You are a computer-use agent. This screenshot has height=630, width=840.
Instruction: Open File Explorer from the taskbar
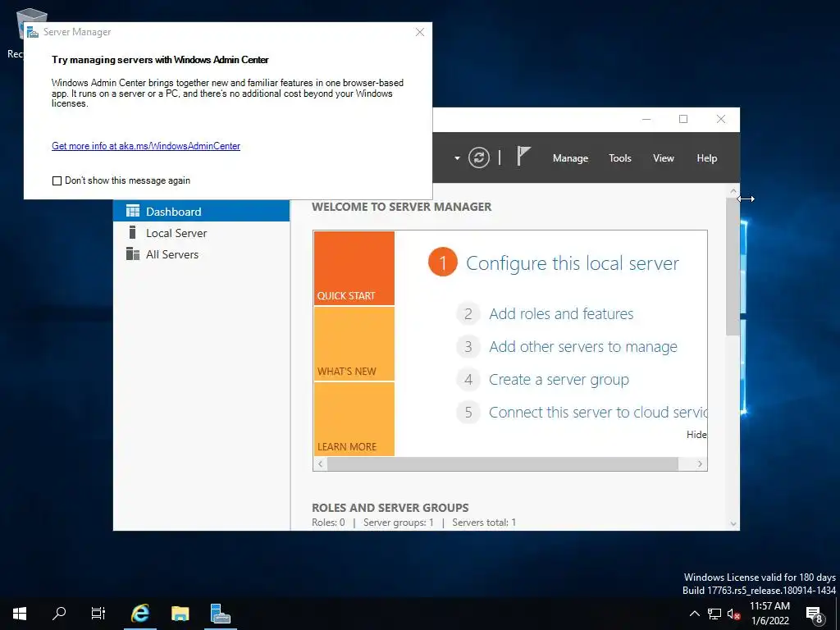[180, 614]
